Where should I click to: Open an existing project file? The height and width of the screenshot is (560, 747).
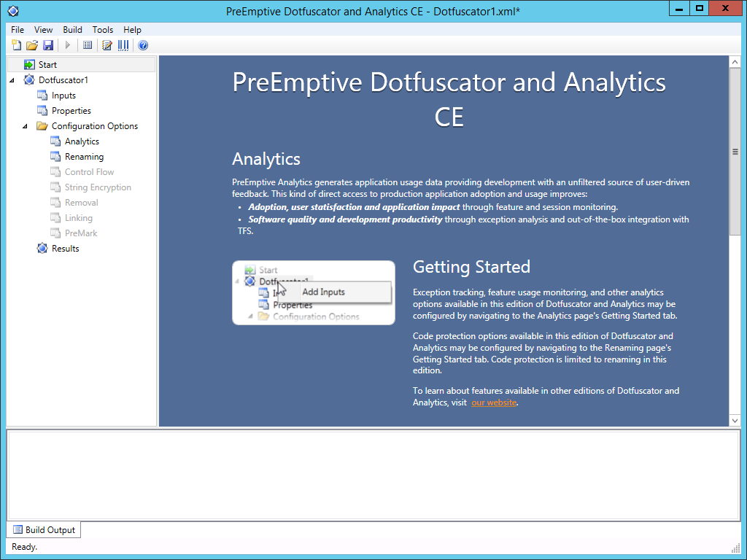32,45
